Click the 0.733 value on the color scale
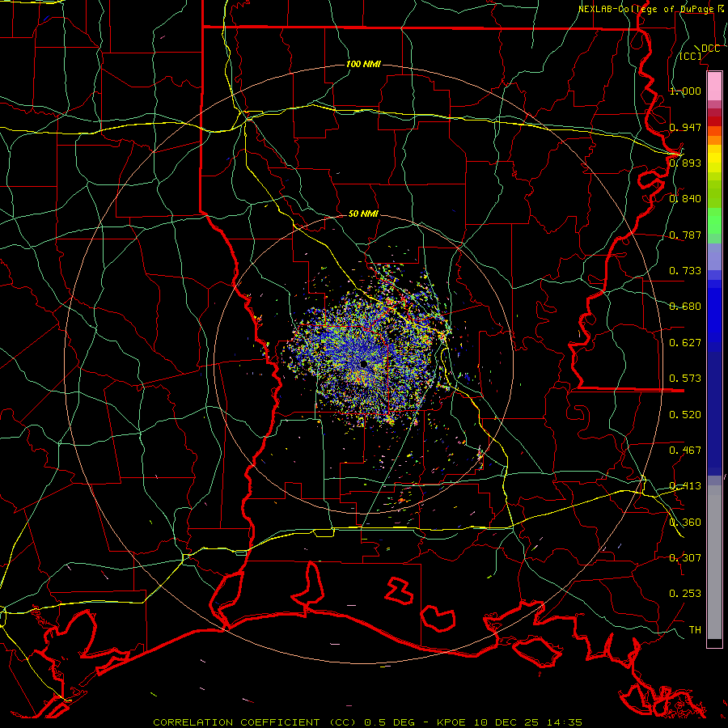Screen dimensions: 728x728 click(685, 271)
